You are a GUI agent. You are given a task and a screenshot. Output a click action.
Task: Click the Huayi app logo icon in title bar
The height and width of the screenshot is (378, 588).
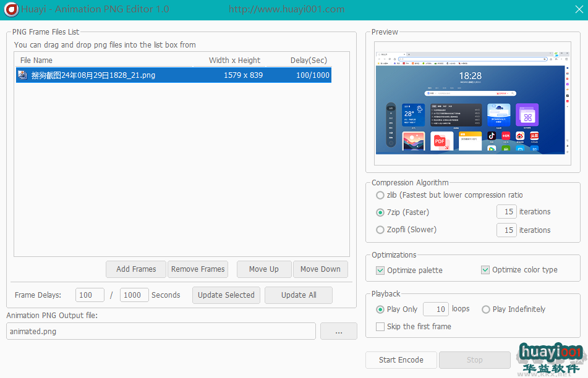point(11,9)
